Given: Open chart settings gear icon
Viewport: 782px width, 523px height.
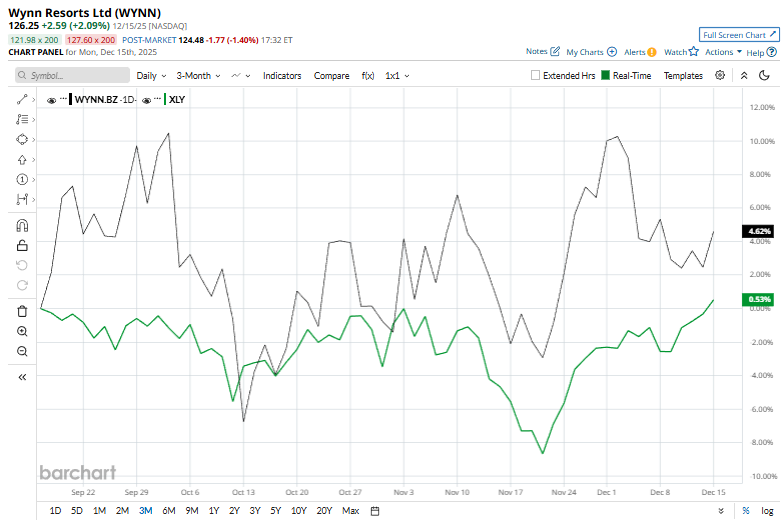Looking at the screenshot, I should (720, 75).
